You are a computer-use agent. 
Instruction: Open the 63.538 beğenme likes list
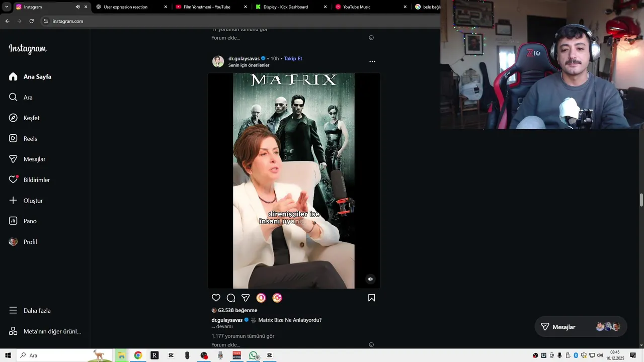click(x=237, y=310)
